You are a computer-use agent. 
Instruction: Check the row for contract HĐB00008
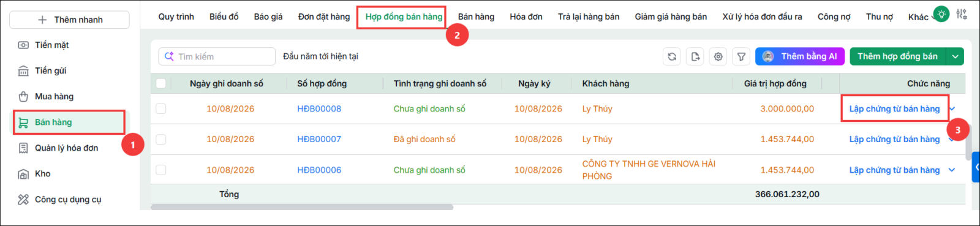tap(161, 108)
